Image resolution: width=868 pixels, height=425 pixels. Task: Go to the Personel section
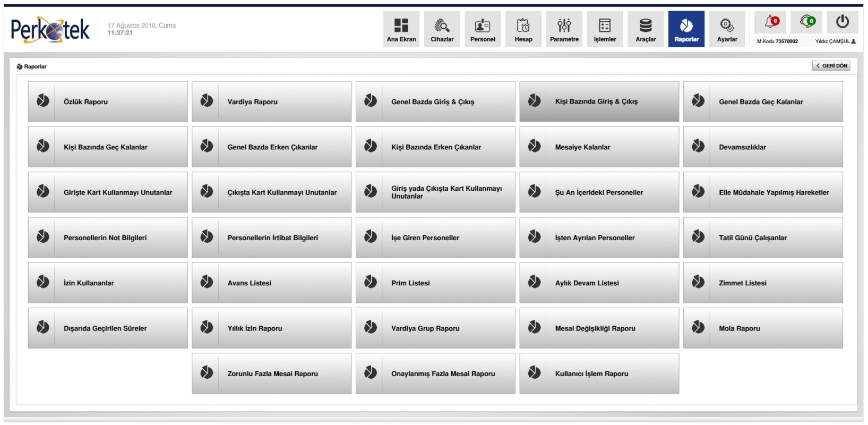(483, 29)
